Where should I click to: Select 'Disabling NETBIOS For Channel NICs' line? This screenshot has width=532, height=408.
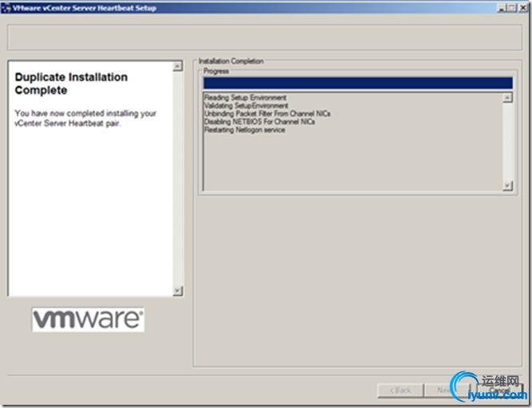tap(259, 122)
